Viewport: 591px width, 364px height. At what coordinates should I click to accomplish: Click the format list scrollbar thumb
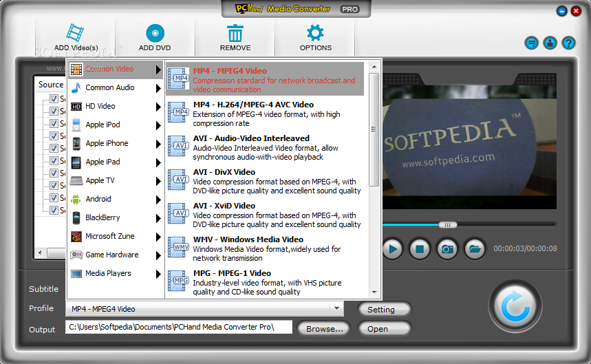coord(374,129)
